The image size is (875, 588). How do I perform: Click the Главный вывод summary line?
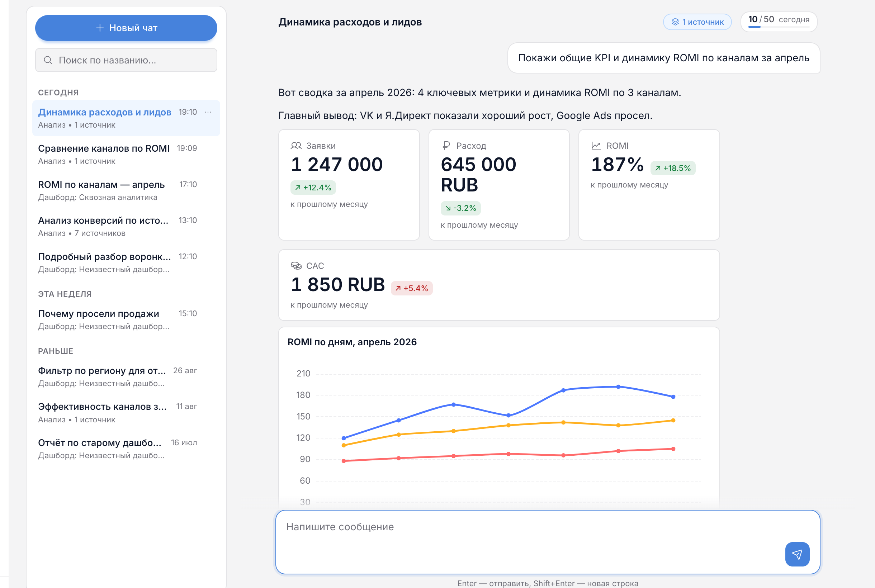pyautogui.click(x=465, y=115)
